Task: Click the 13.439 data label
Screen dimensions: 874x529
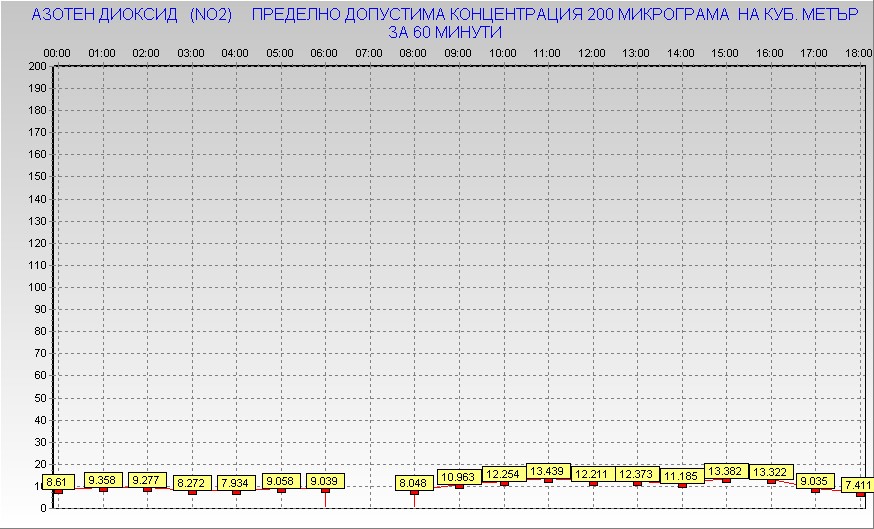Action: [x=548, y=471]
